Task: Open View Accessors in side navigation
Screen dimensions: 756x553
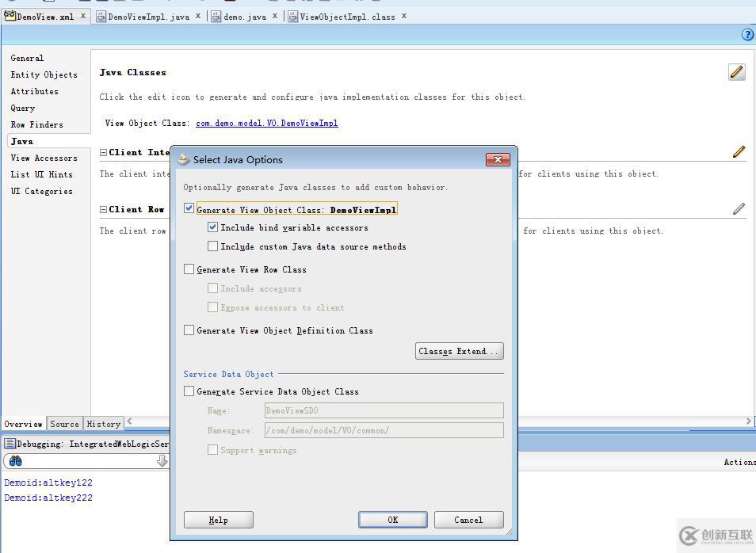Action: coord(44,158)
